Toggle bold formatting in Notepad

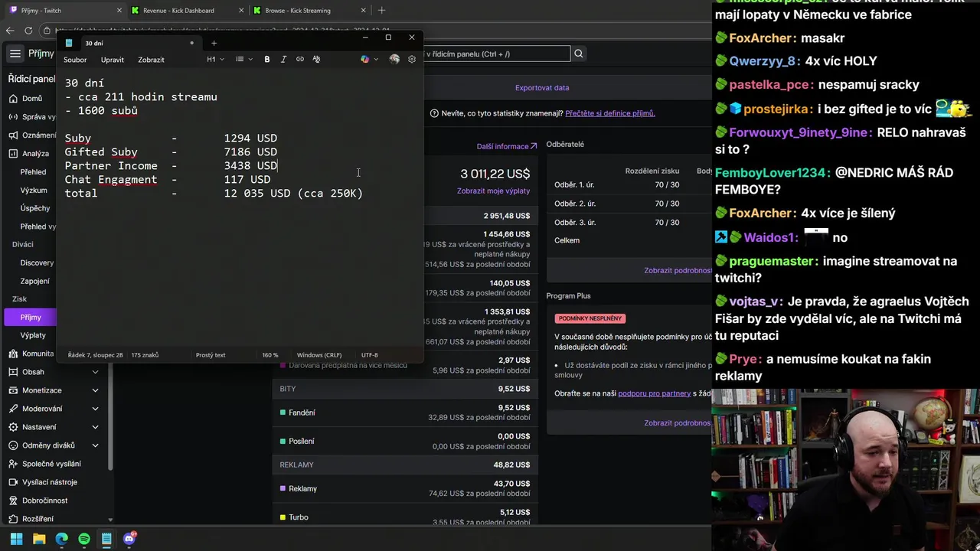266,59
